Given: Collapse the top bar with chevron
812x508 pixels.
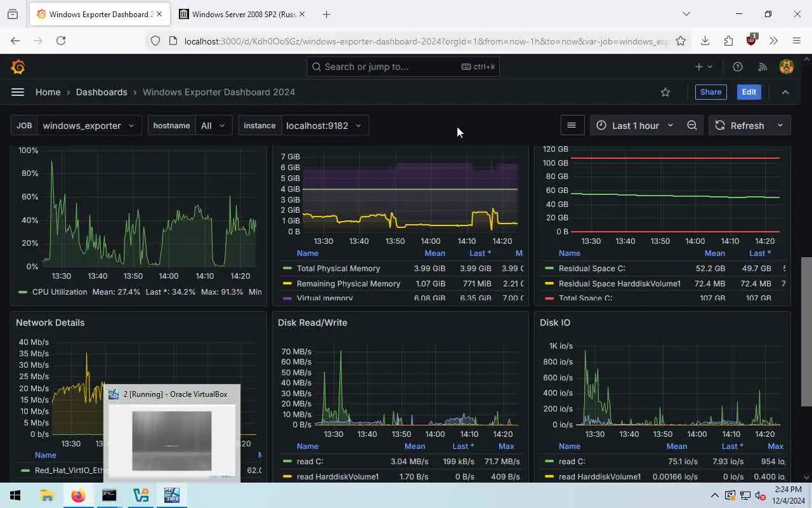Looking at the screenshot, I should click(785, 92).
